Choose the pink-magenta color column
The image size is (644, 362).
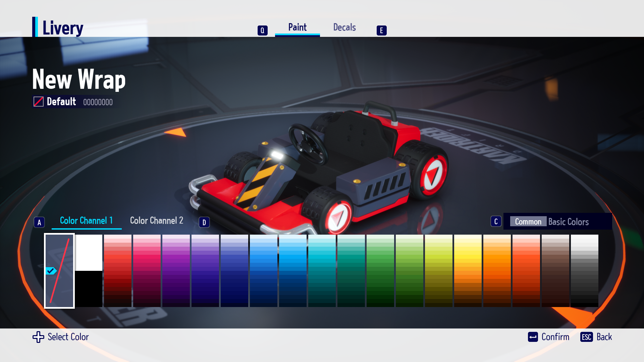point(147,271)
